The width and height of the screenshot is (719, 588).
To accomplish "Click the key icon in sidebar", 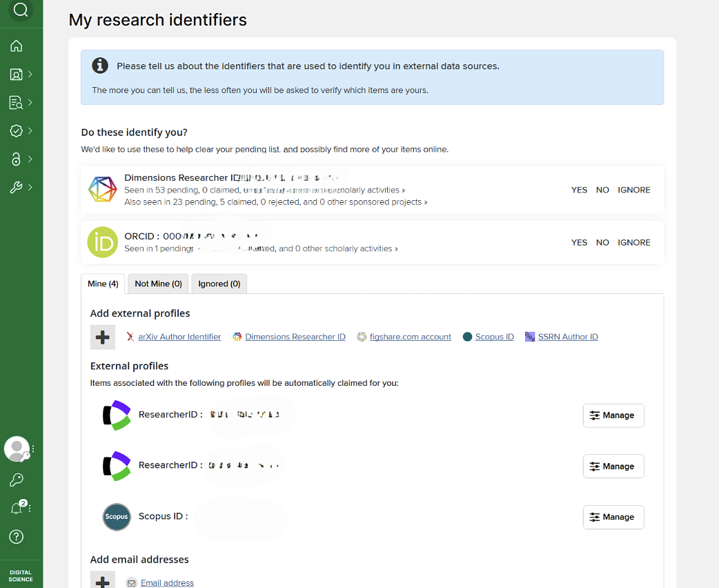I will coord(17,480).
